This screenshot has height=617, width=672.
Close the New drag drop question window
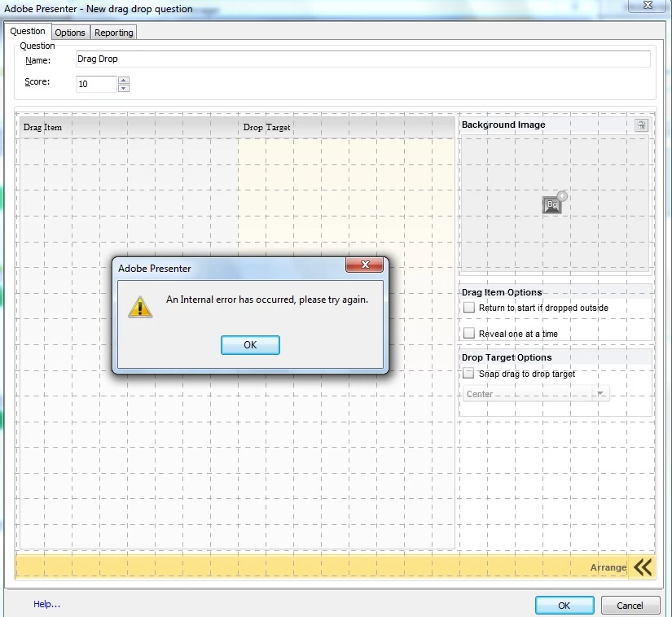click(648, 5)
